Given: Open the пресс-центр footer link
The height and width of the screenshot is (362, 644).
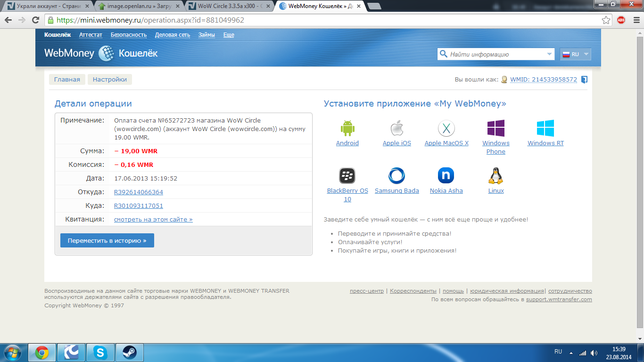Looking at the screenshot, I should (367, 291).
